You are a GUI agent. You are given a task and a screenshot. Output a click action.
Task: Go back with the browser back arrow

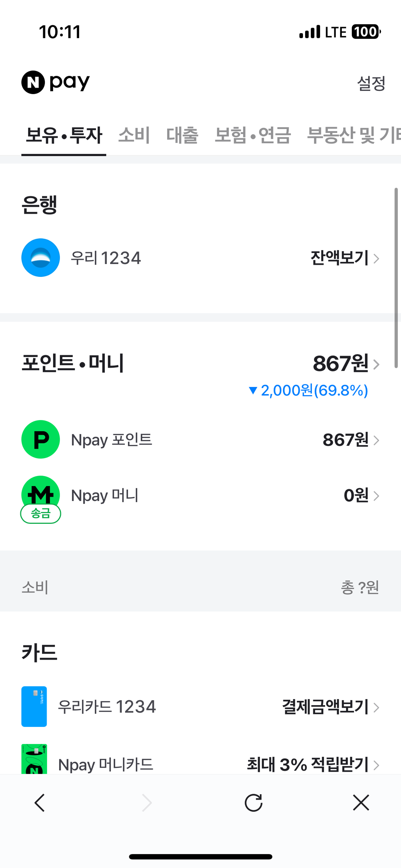(40, 803)
